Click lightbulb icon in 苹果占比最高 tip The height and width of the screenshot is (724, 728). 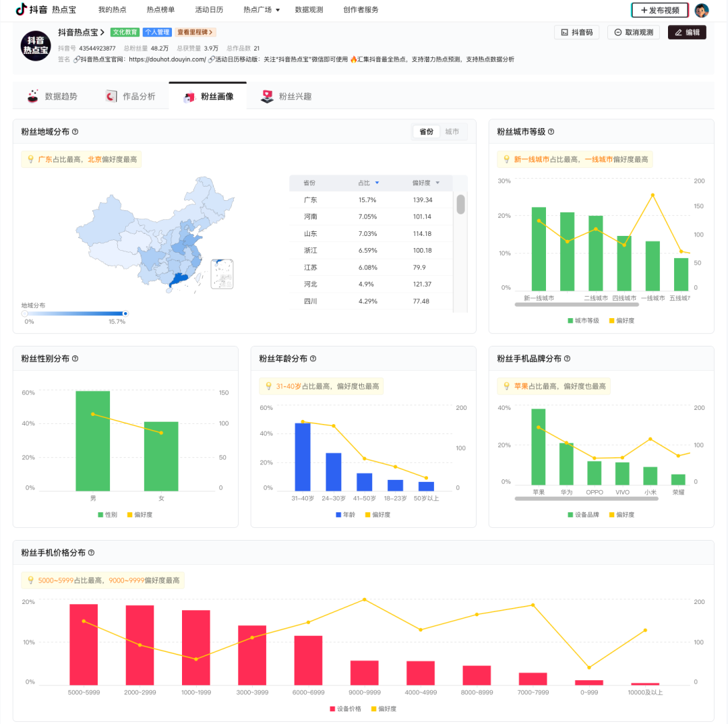(x=506, y=386)
